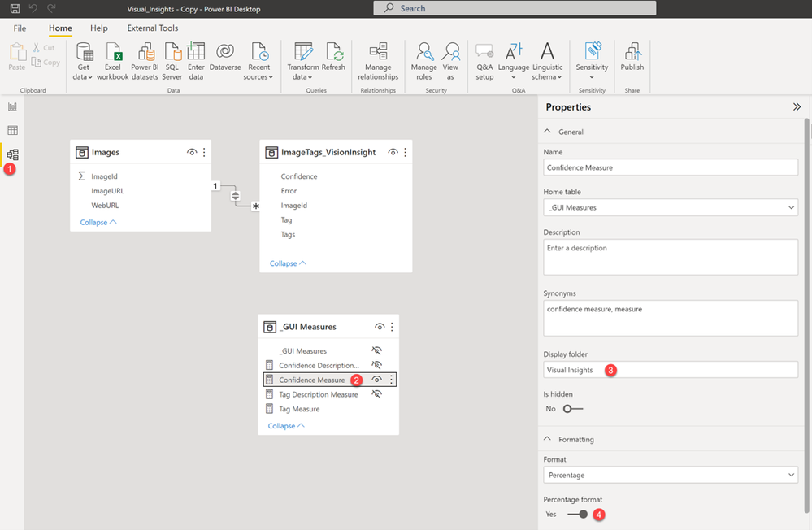The width and height of the screenshot is (812, 530).
Task: Toggle the Is hidden switch
Action: click(573, 409)
